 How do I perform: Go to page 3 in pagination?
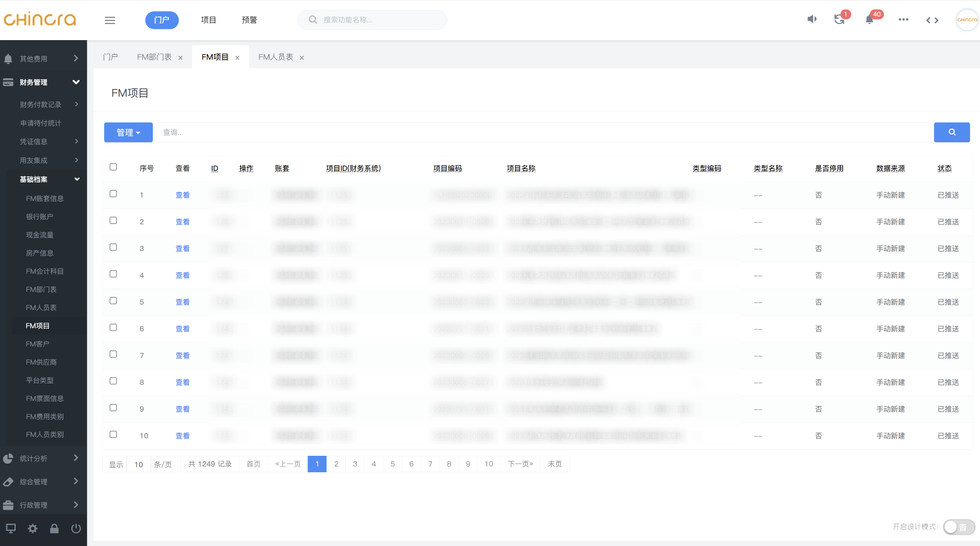355,464
